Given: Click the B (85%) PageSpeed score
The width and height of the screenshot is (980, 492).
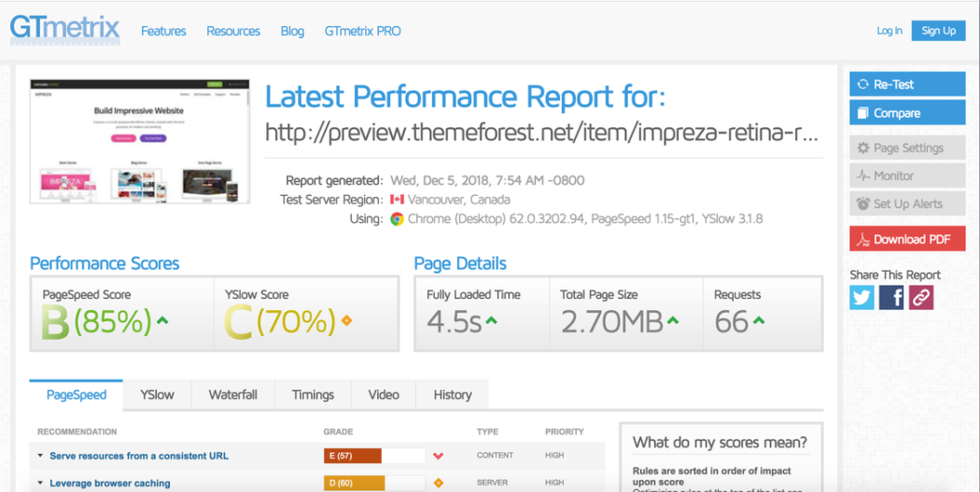Looking at the screenshot, I should pos(97,322).
